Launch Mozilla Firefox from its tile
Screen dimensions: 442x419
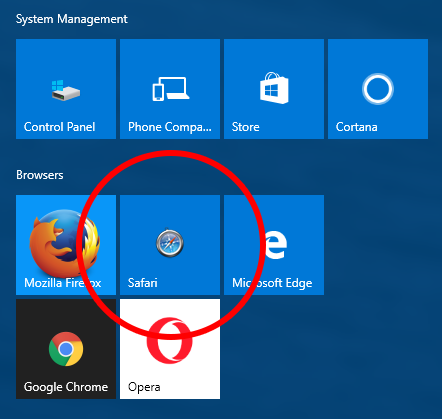click(66, 245)
